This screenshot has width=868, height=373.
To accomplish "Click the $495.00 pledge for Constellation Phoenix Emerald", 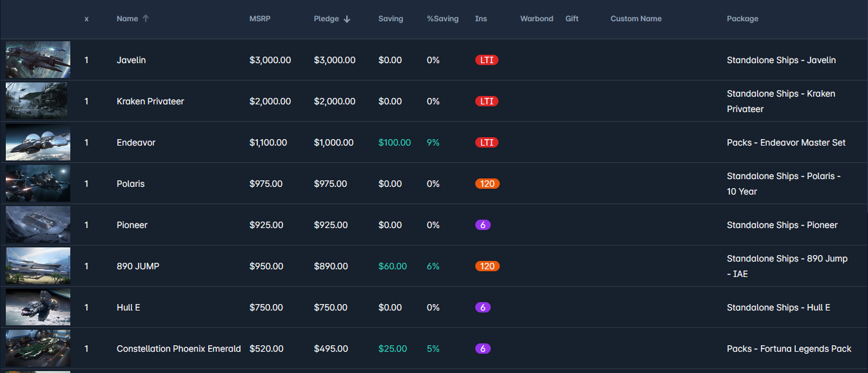I will pos(331,349).
